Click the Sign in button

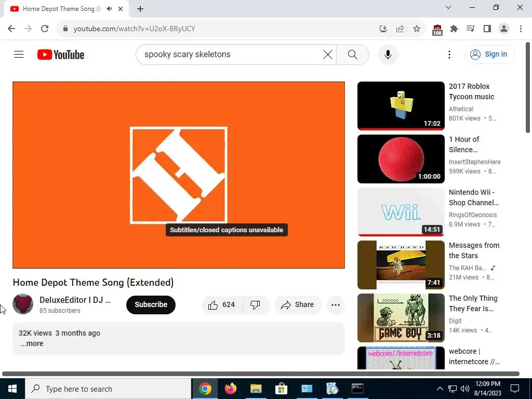[x=489, y=54]
